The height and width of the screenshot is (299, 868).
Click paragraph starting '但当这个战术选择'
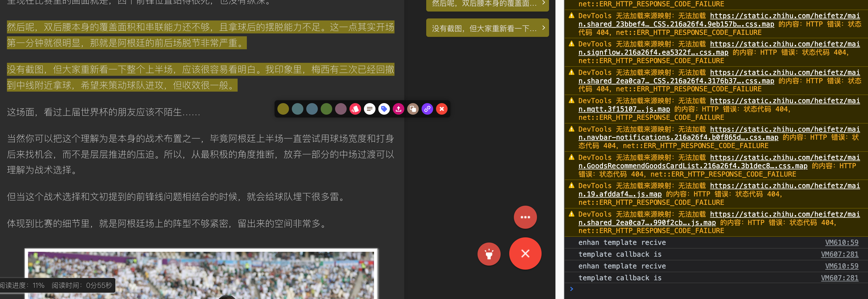(x=176, y=197)
